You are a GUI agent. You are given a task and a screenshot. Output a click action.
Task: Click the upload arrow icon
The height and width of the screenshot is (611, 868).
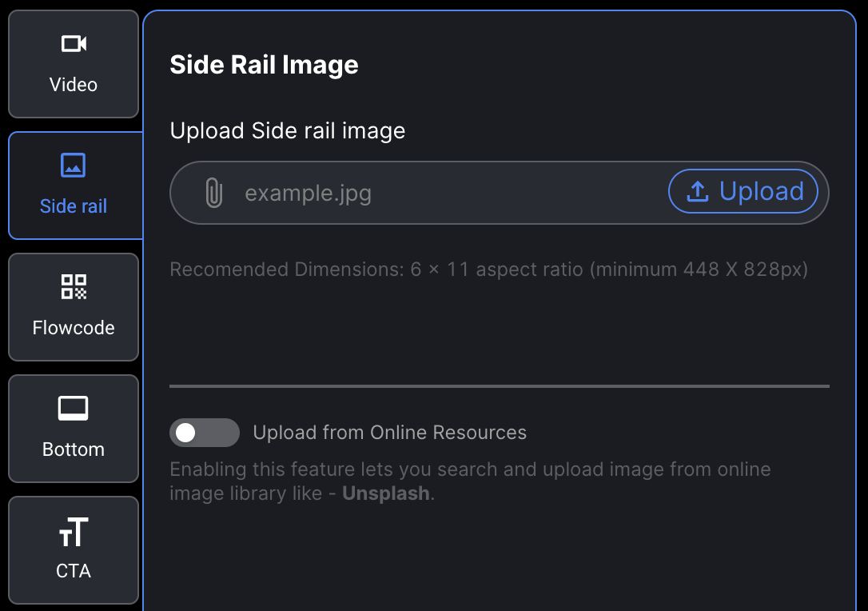pyautogui.click(x=698, y=192)
